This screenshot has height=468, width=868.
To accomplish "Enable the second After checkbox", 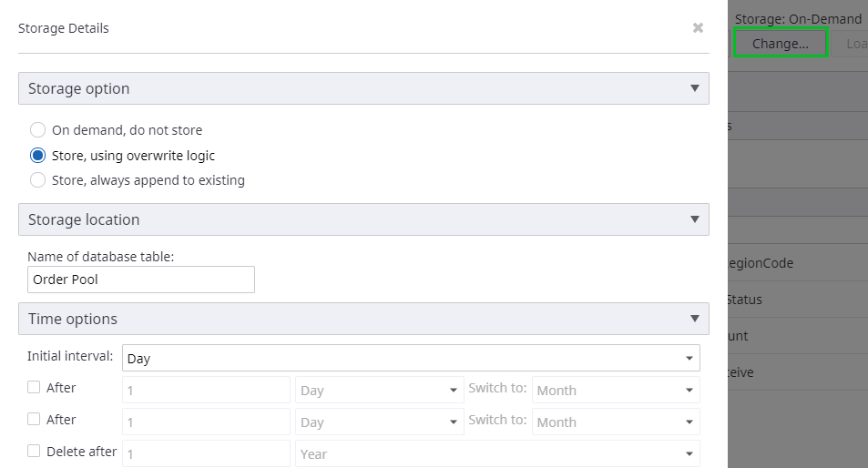I will [34, 419].
